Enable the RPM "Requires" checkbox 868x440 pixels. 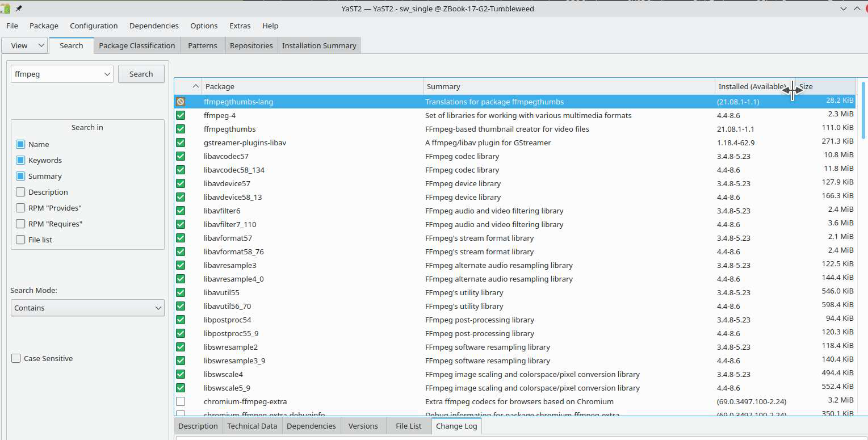(20, 224)
